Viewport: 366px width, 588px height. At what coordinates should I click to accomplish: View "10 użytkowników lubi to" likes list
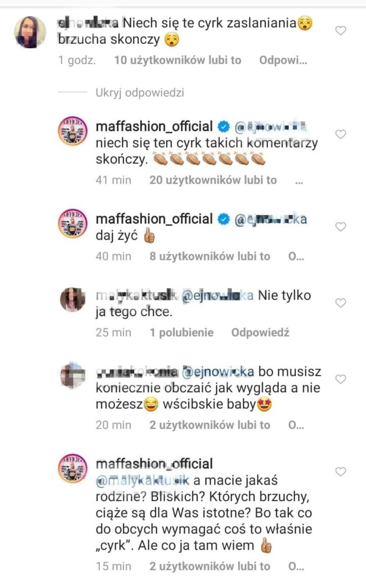[178, 60]
